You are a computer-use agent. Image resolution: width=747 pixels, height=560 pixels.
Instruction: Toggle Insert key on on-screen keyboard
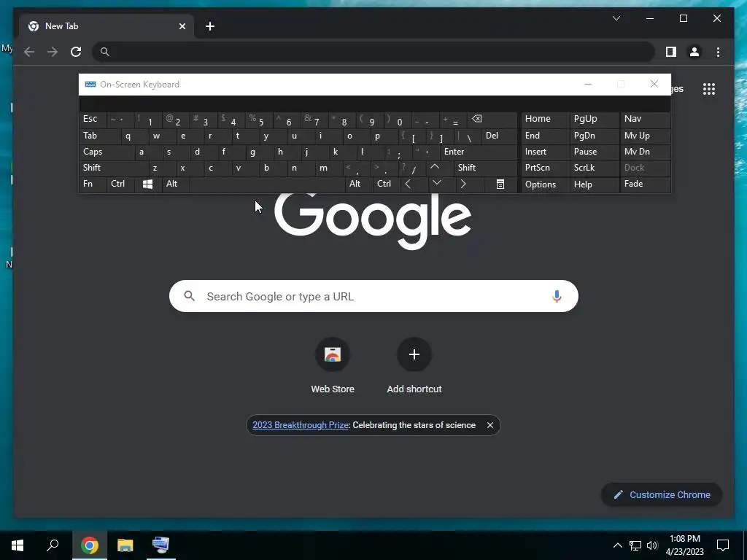[x=545, y=152]
